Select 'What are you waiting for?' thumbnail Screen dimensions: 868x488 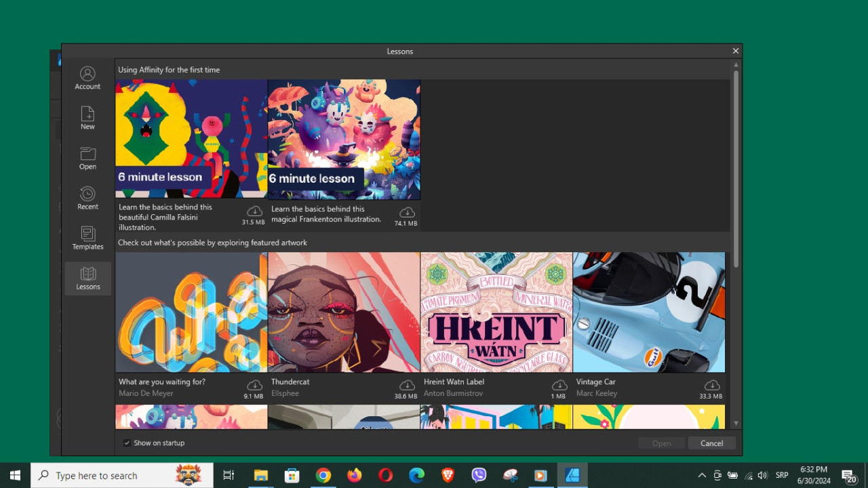191,312
